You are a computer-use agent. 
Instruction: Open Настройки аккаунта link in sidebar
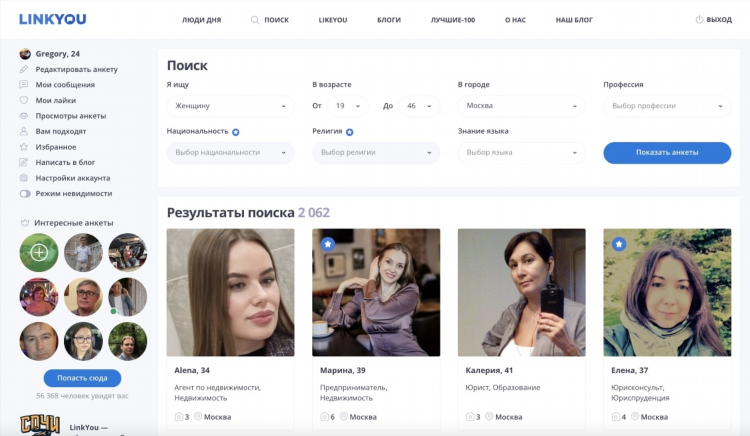[x=73, y=178]
